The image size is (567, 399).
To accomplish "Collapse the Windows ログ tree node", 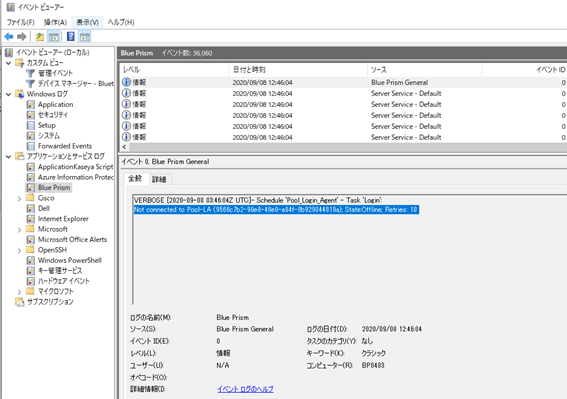I will (x=9, y=94).
